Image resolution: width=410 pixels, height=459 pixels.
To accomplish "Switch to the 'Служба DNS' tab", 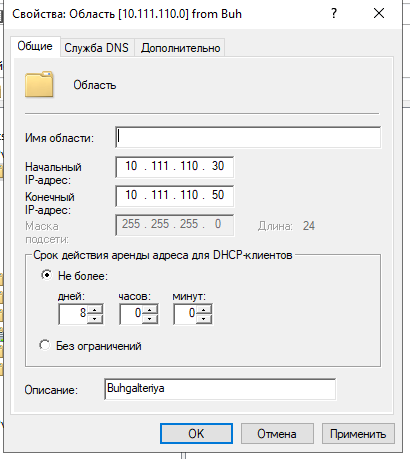I will 97,48.
